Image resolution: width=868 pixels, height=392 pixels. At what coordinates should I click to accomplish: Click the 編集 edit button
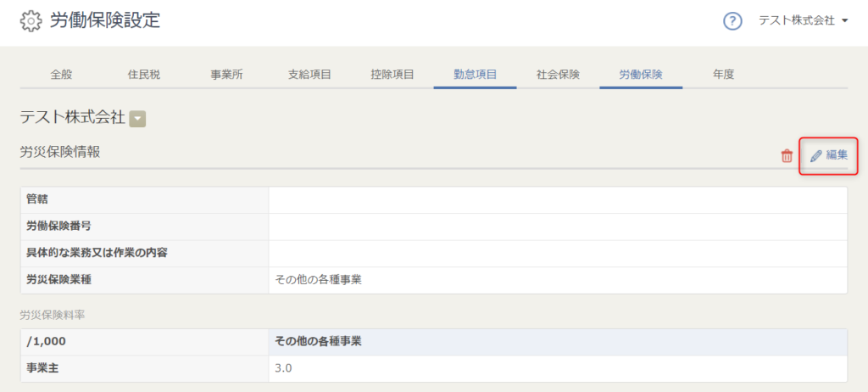tap(829, 156)
